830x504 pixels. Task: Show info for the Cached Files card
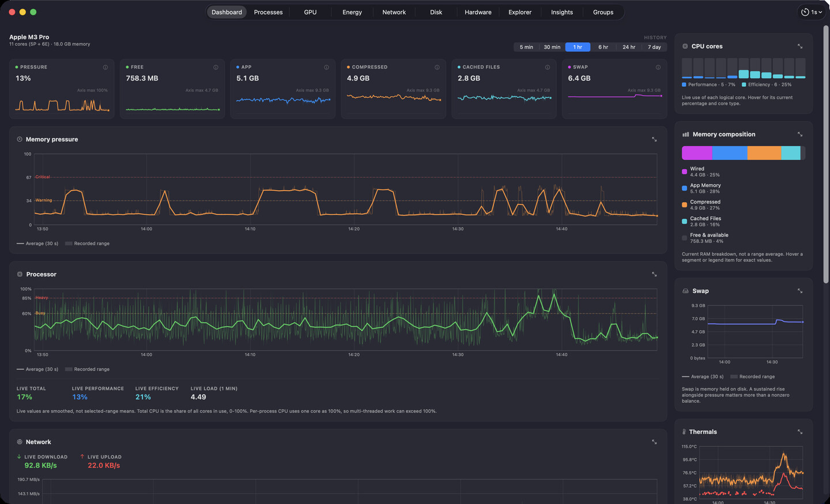[x=548, y=67]
